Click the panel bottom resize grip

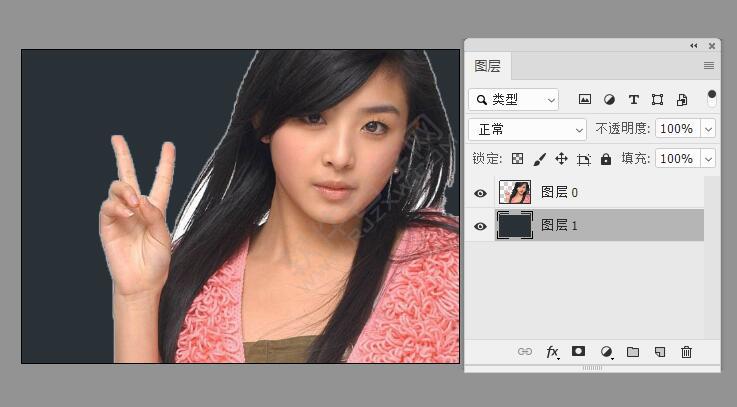point(592,368)
